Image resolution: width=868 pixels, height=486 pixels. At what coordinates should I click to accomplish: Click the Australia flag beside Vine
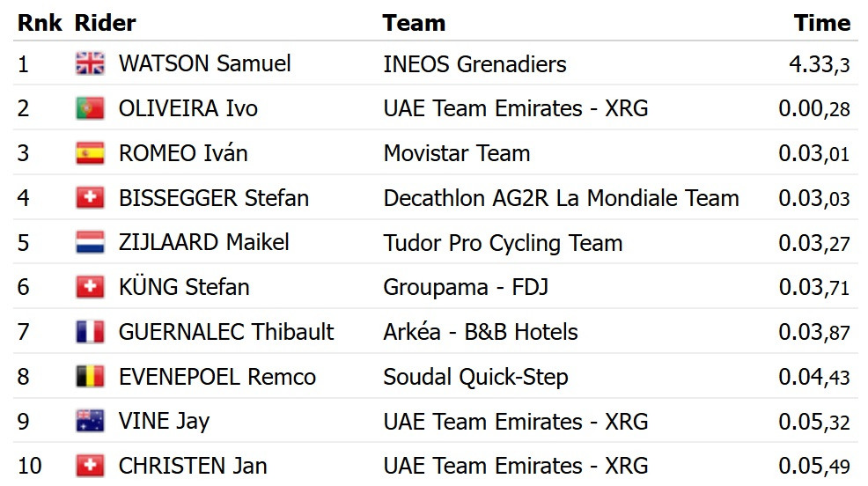(90, 421)
